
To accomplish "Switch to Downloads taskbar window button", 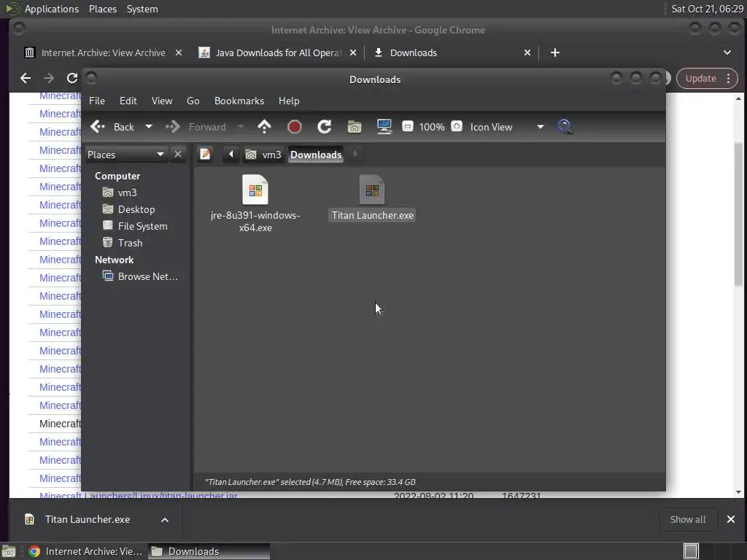I will click(x=209, y=551).
